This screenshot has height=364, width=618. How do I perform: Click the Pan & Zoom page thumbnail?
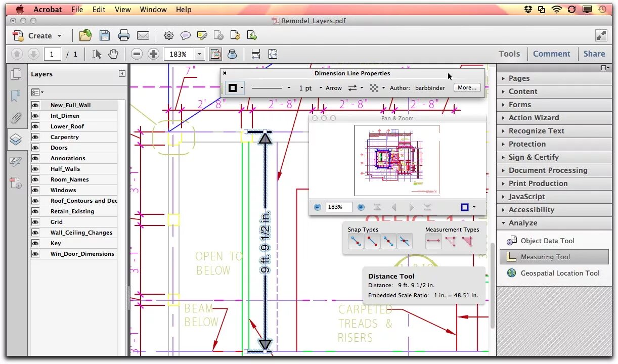click(397, 160)
